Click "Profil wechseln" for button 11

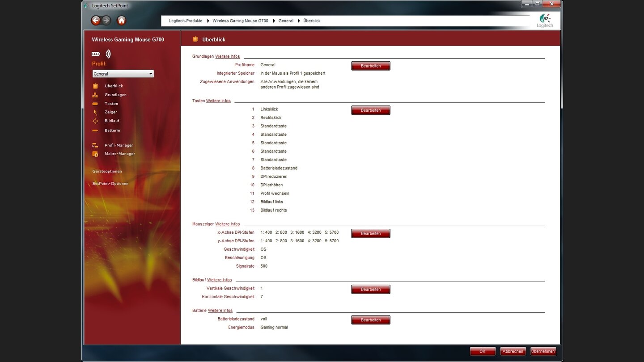coord(275,194)
